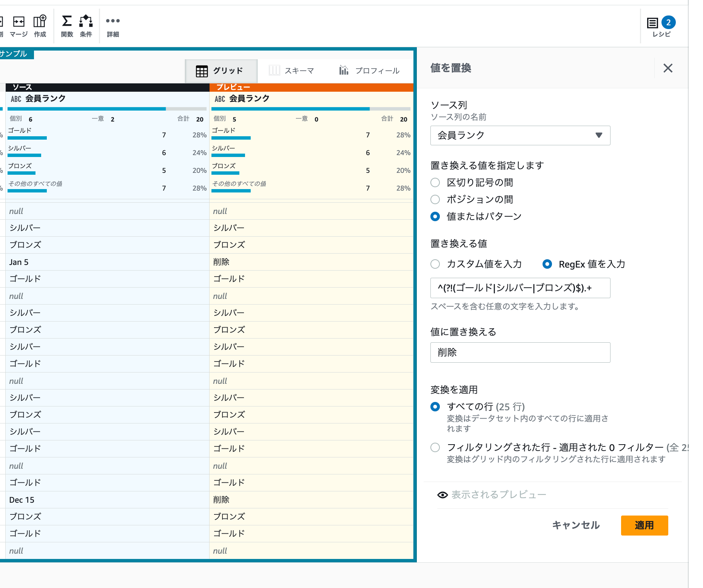Screen dimensions: 703x588
Task: Click the source 'Jan 5' cell
Action: click(x=107, y=262)
